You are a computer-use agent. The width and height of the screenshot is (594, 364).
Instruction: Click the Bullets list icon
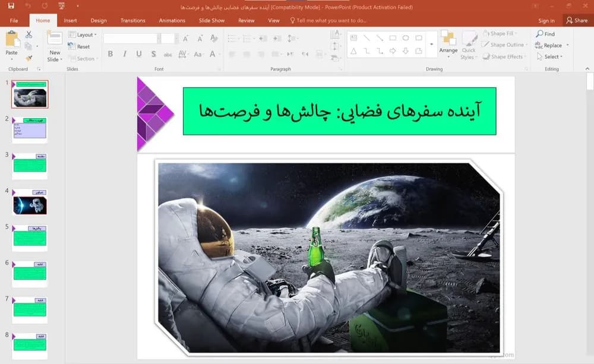tap(232, 39)
